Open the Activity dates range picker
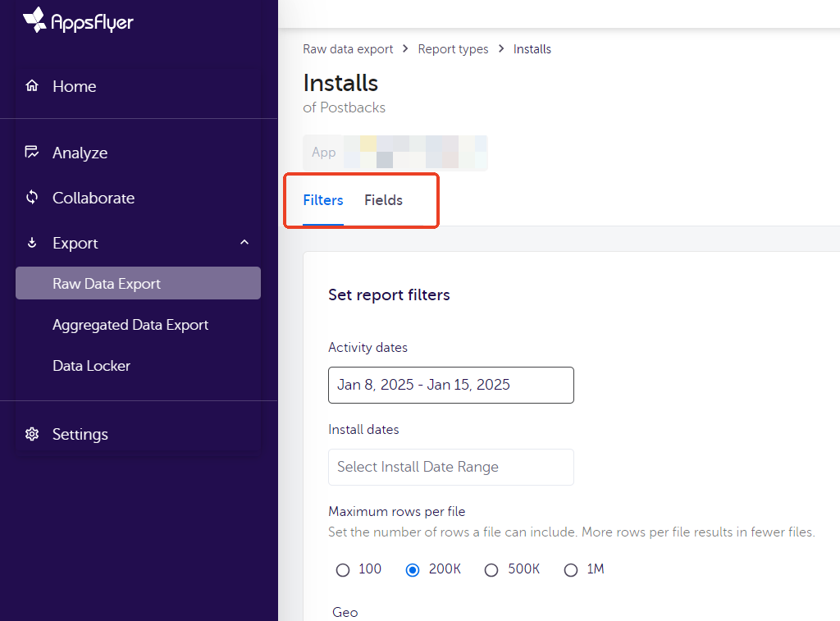This screenshot has width=840, height=621. 451,386
